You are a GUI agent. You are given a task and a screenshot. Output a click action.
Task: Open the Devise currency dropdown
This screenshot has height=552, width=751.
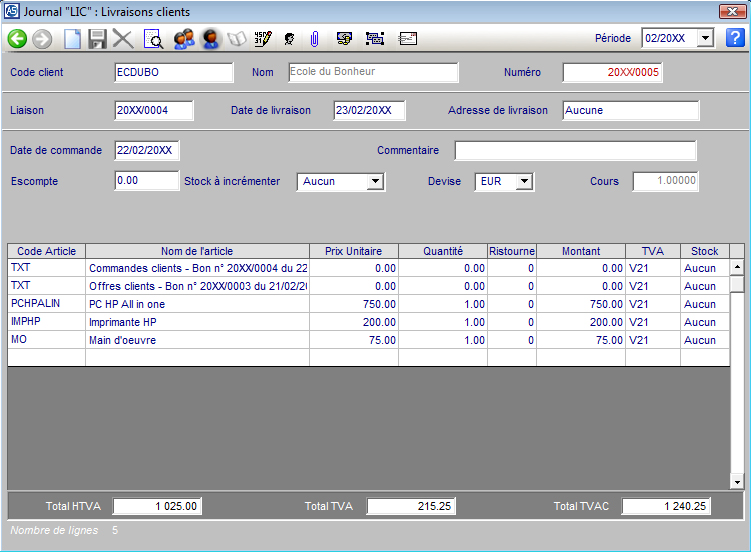click(524, 182)
